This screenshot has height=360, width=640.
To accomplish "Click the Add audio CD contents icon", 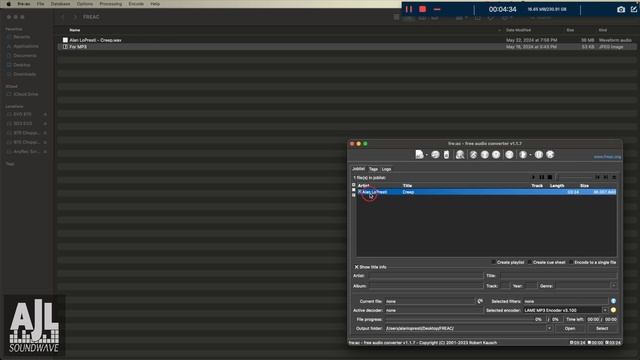I will click(436, 155).
